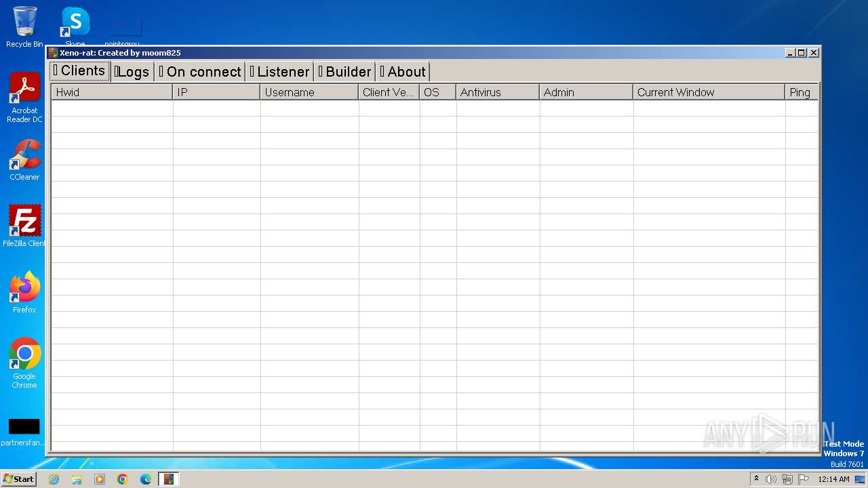Image resolution: width=868 pixels, height=488 pixels.
Task: Click the Client Ve... column header
Action: (389, 92)
